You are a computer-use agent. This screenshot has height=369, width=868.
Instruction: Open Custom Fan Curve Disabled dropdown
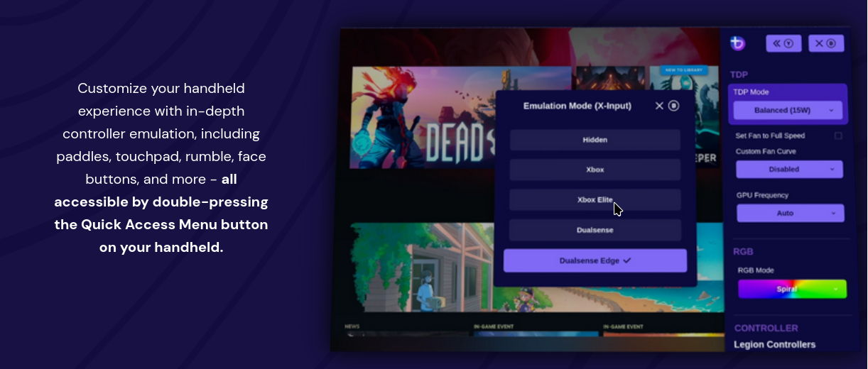point(789,169)
